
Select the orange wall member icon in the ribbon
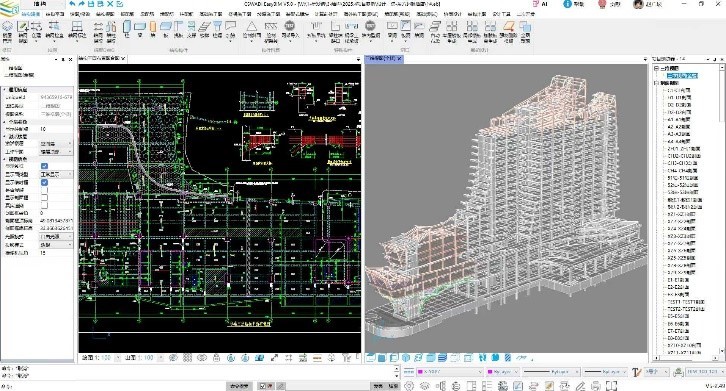tap(152, 28)
